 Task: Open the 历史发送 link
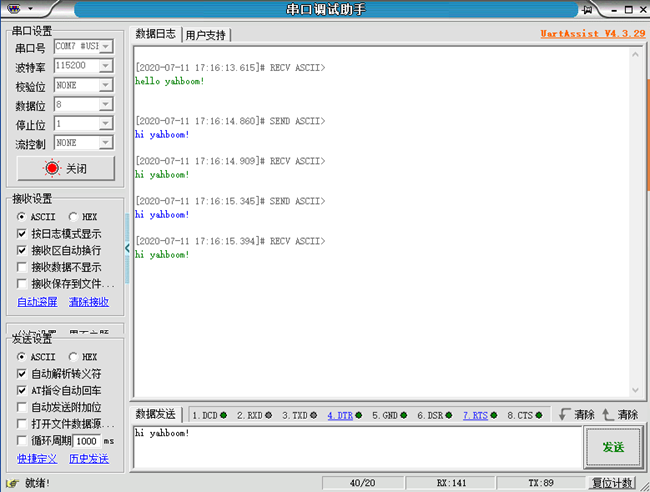tap(89, 459)
